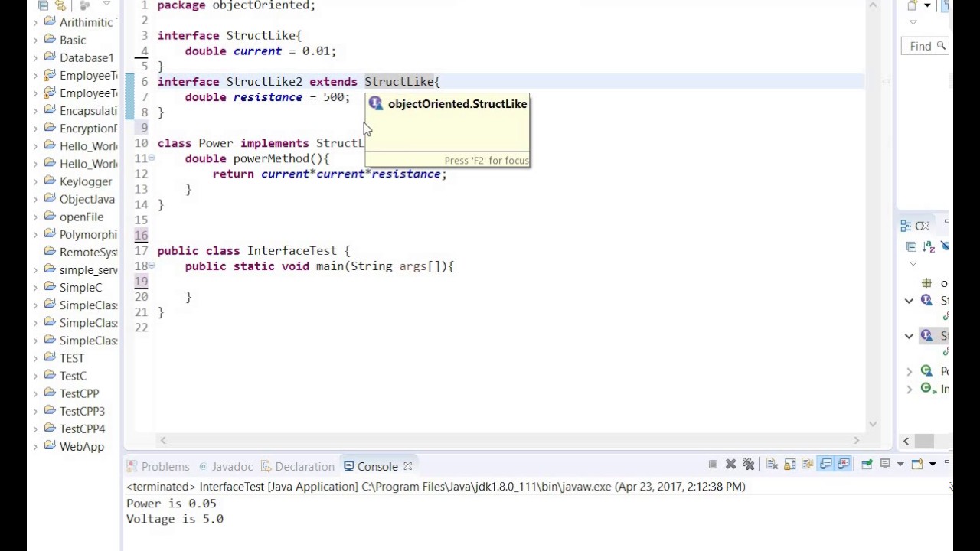Switch to the Problems tab
The height and width of the screenshot is (551, 980).
click(x=158, y=466)
